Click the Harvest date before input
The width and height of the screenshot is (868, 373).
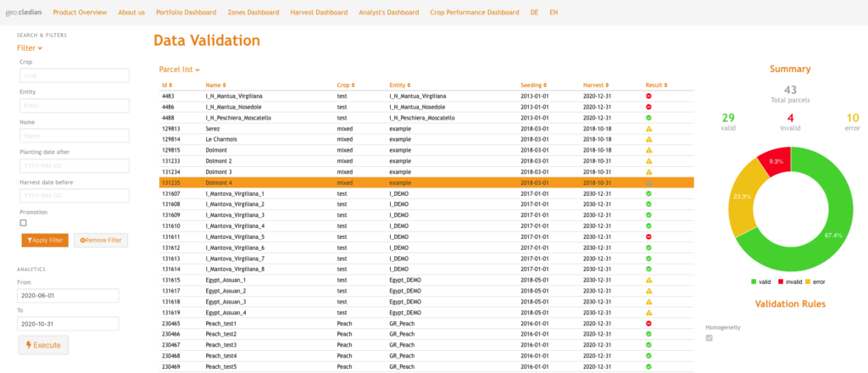coord(75,196)
